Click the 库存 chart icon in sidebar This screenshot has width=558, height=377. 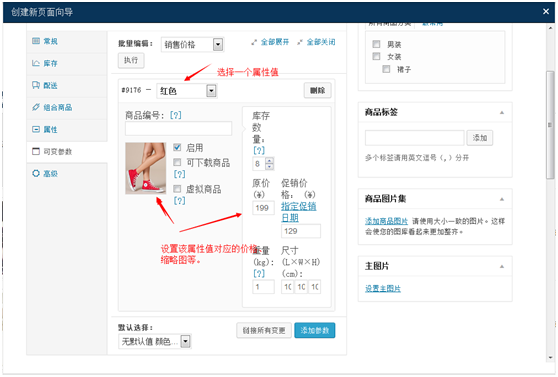coord(36,63)
